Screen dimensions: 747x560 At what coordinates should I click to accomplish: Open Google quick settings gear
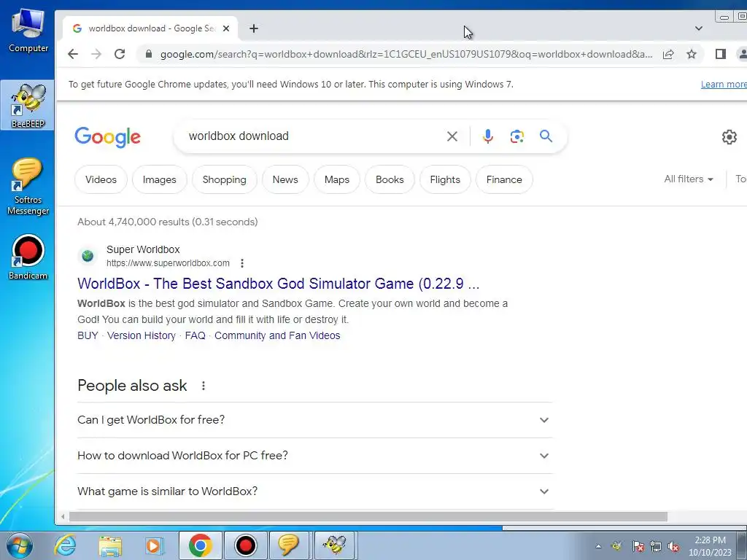(x=729, y=137)
